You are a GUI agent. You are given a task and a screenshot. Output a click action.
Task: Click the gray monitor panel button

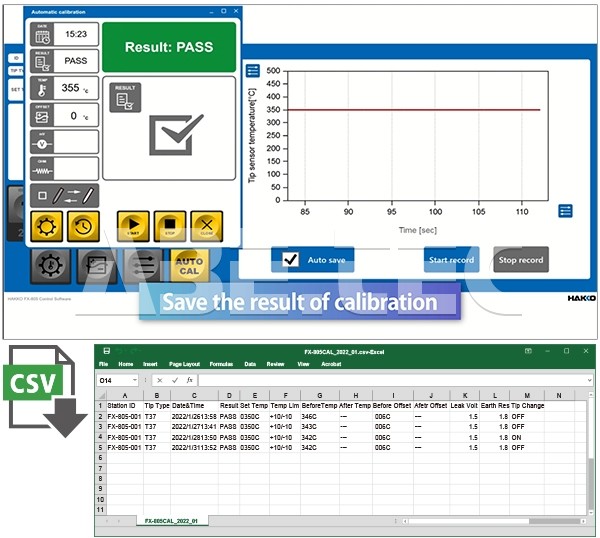(x=97, y=265)
